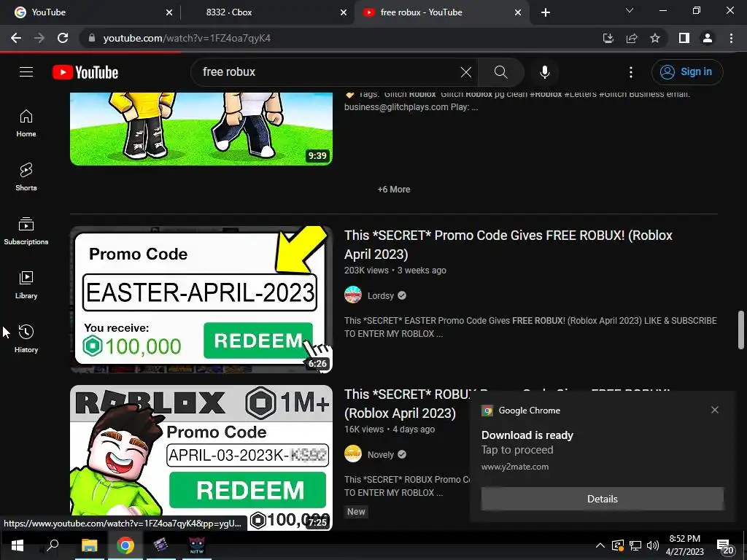Switch to the first YouTube tab

pos(90,12)
